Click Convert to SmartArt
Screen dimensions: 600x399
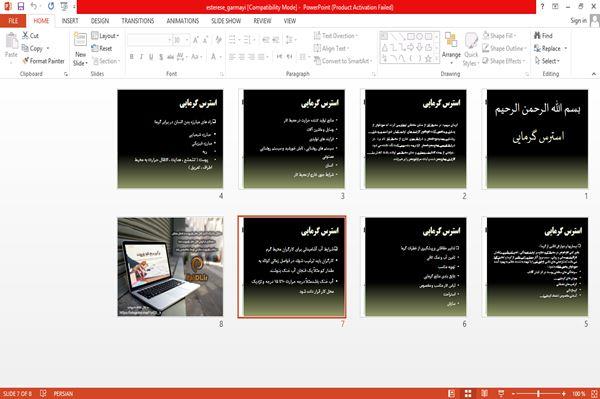[343, 61]
